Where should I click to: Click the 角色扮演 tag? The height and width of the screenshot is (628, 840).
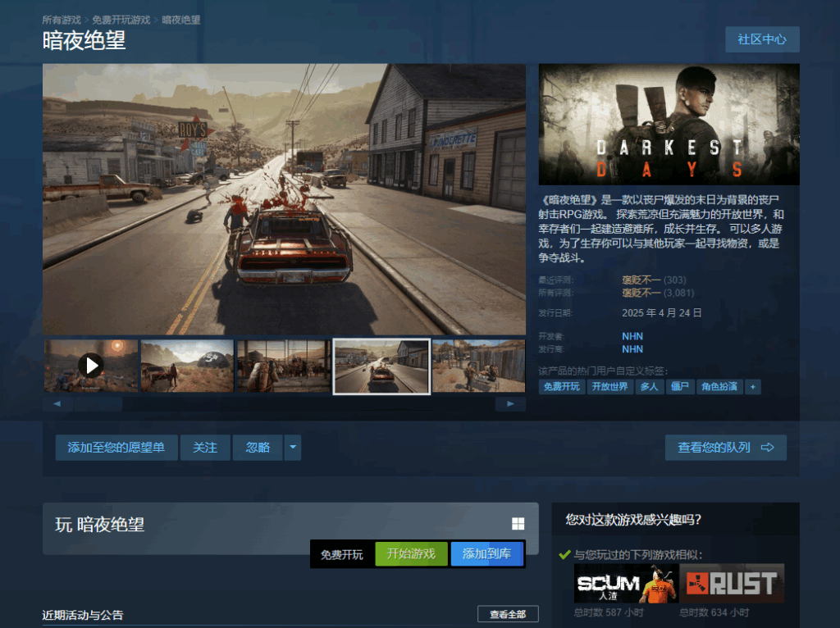719,386
